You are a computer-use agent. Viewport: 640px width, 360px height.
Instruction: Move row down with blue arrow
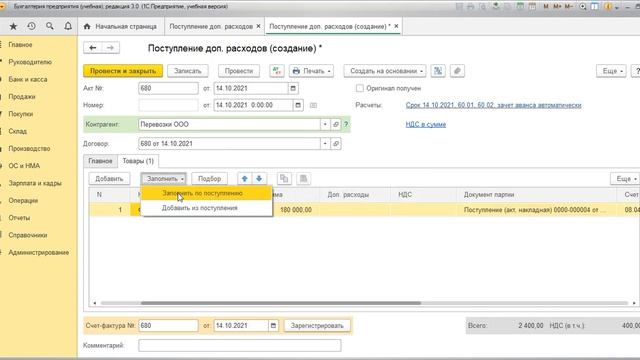pos(259,179)
